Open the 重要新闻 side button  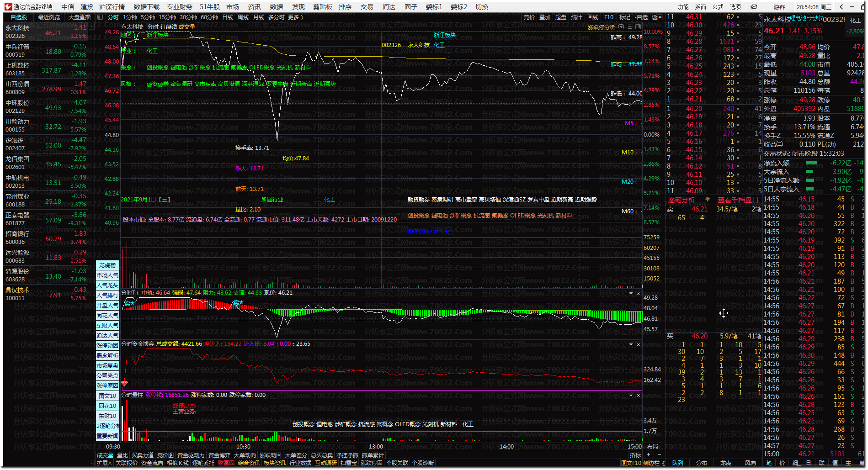click(107, 436)
